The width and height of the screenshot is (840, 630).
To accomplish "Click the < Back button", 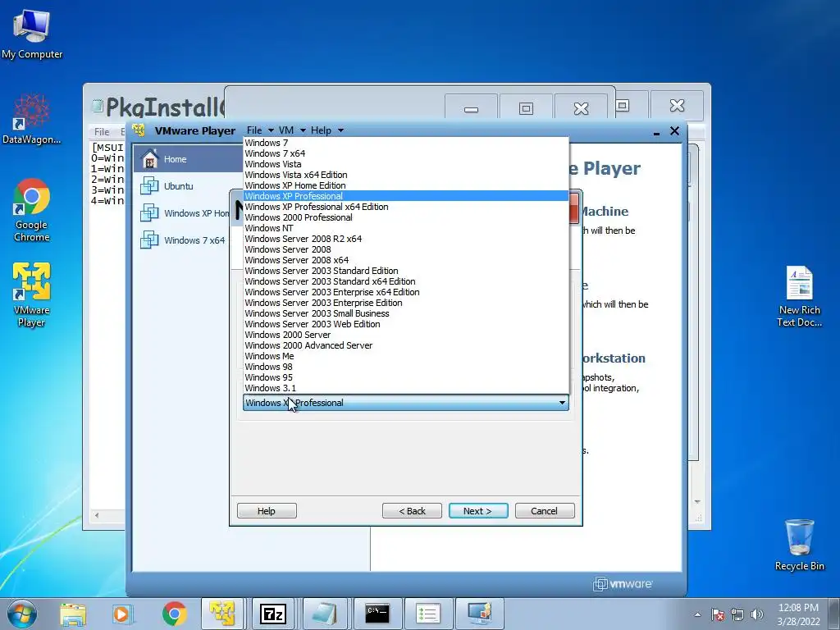I will (x=412, y=511).
